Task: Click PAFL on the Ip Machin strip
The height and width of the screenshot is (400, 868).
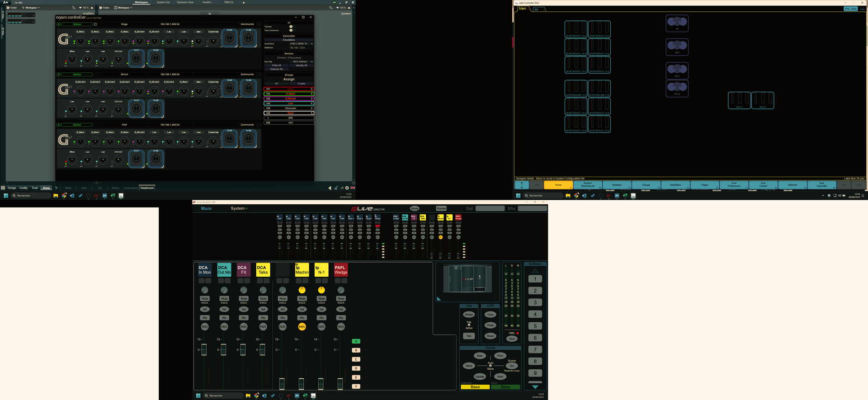Action: point(302,327)
